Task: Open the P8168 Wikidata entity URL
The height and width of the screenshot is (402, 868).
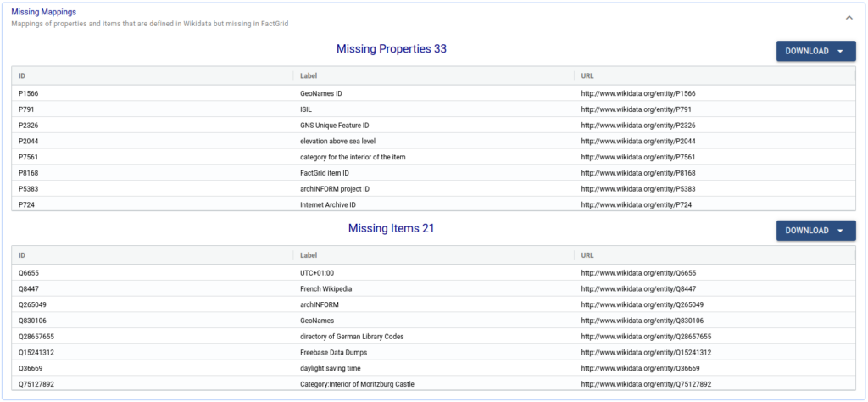Action: [643, 173]
